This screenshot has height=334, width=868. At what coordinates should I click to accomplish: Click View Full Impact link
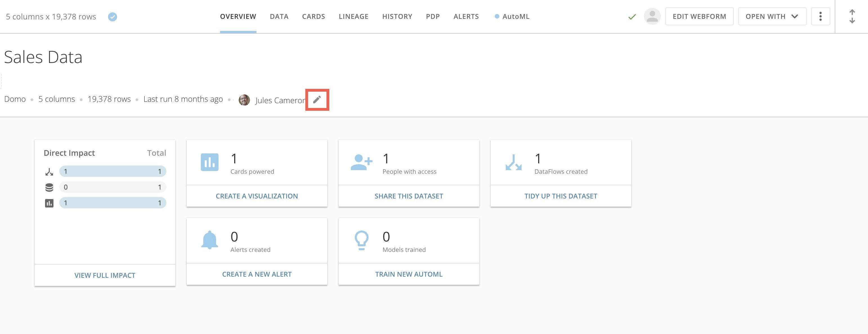coord(105,275)
